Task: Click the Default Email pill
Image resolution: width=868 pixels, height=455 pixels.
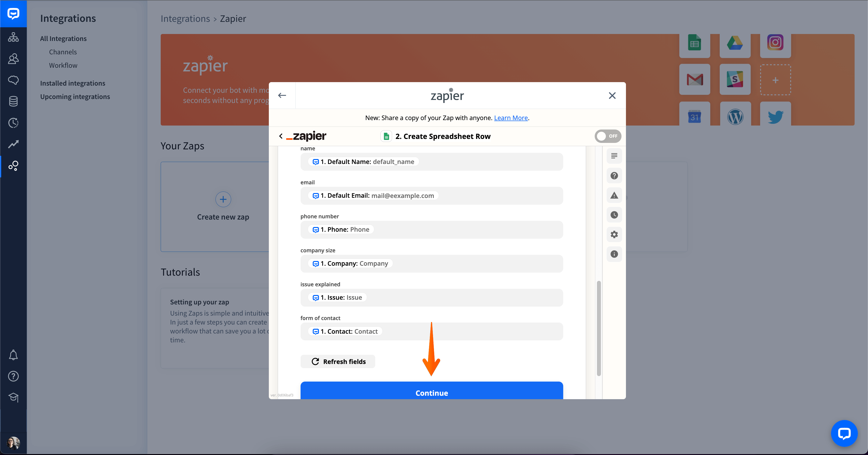Action: point(373,195)
